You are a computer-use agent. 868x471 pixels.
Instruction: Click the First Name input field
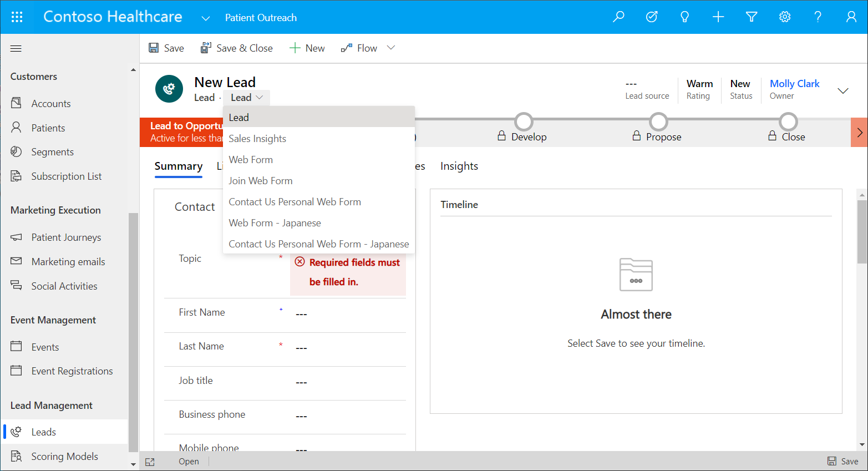click(348, 314)
